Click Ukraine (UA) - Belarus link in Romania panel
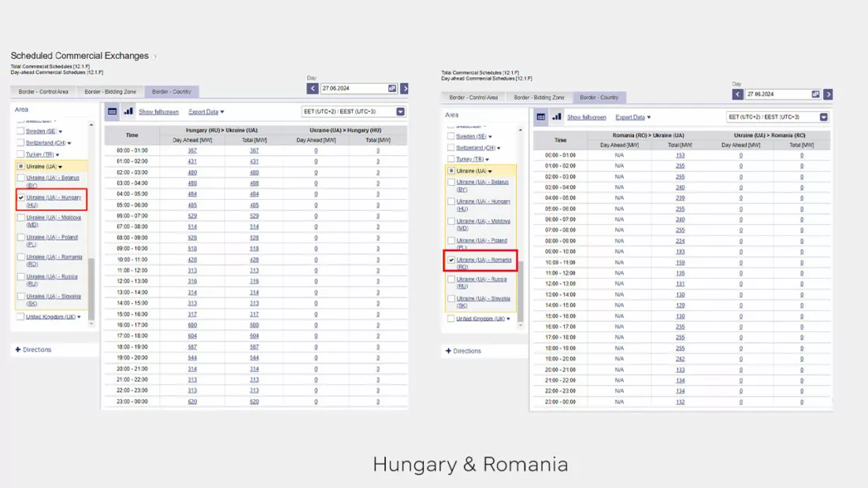This screenshot has width=868, height=488. tap(482, 186)
